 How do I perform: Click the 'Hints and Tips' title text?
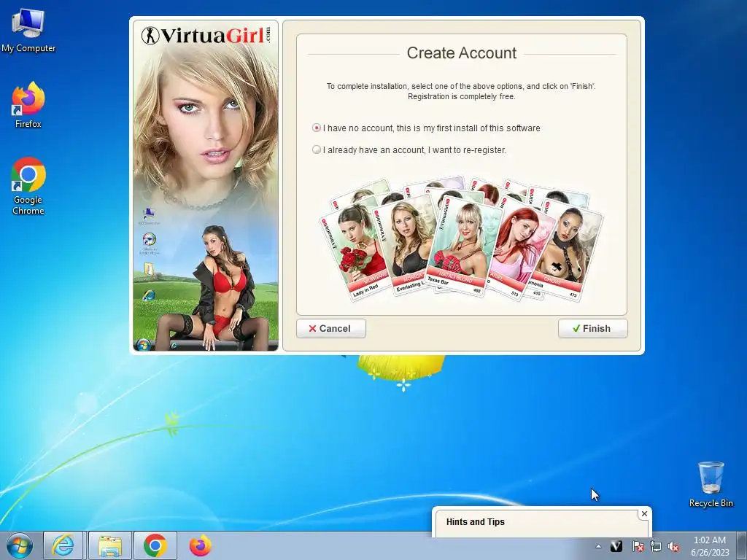click(x=475, y=522)
